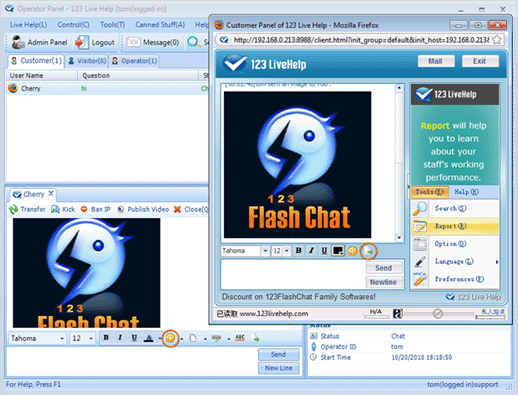Viewport: 518px width, 395px height.
Task: Open the Canned Stuff(A) menu
Action: [x=160, y=25]
